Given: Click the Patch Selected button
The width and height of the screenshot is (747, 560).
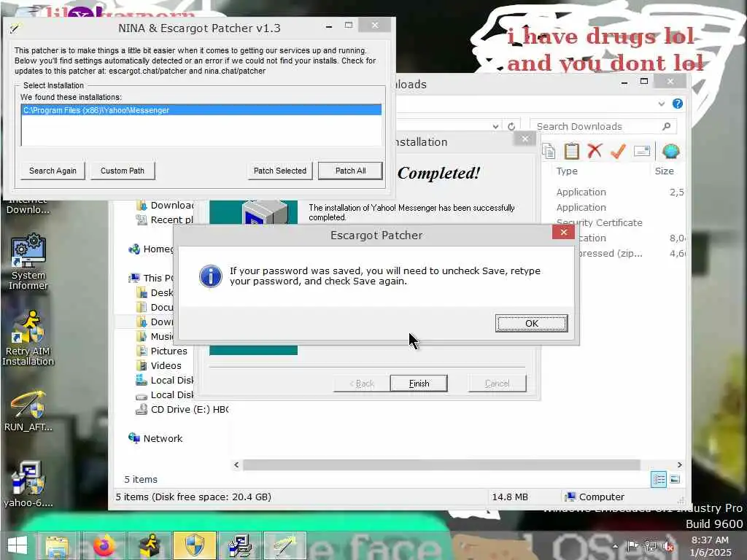Looking at the screenshot, I should pyautogui.click(x=279, y=171).
